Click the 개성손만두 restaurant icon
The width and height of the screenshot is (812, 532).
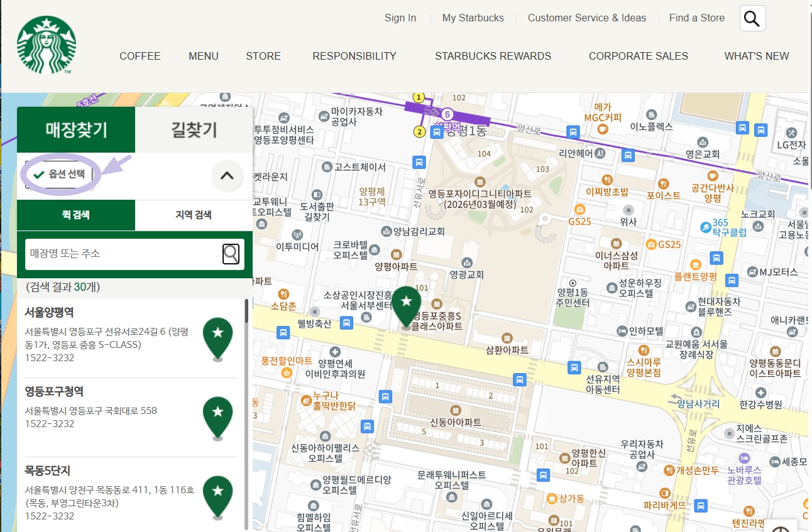[x=668, y=470]
